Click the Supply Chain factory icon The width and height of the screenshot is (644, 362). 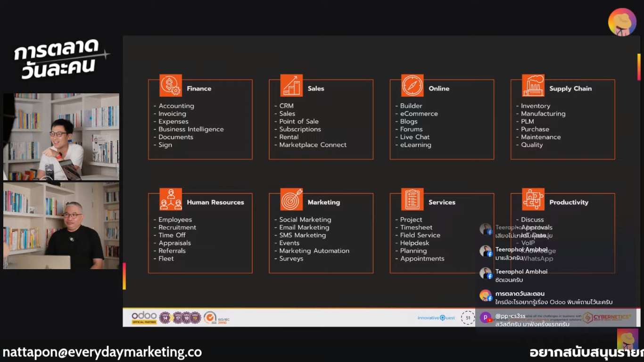coord(533,85)
